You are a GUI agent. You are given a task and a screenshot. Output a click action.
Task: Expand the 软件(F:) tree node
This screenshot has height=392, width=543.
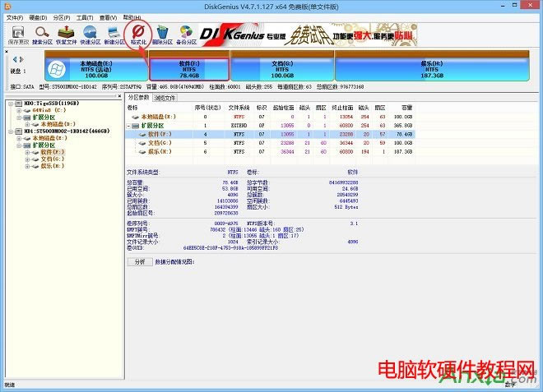point(27,153)
